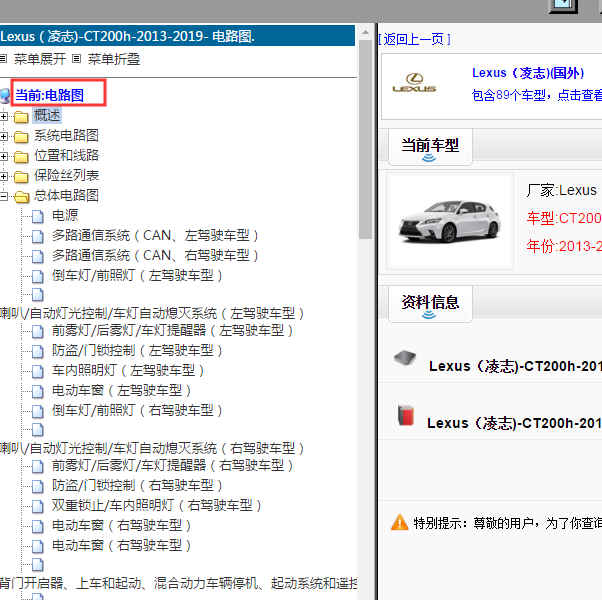
Task: Open 电动车窗（左驾驶车型）
Action: point(122,390)
